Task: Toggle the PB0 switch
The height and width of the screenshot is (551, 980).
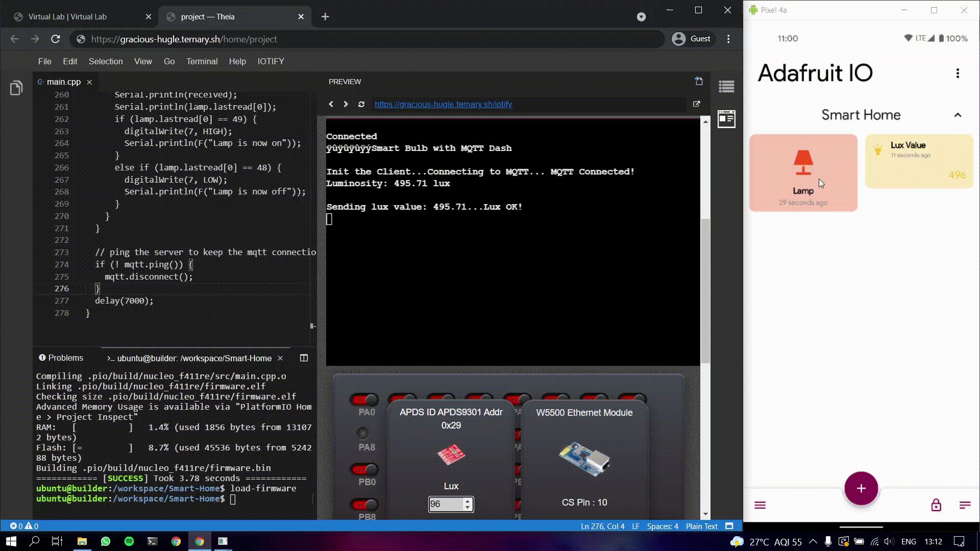Action: coord(364,469)
